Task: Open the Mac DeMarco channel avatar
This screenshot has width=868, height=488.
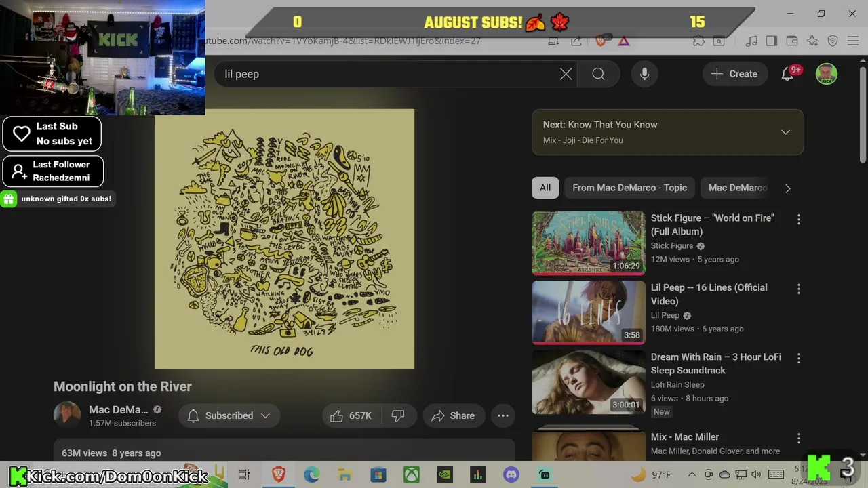Action: click(x=67, y=415)
